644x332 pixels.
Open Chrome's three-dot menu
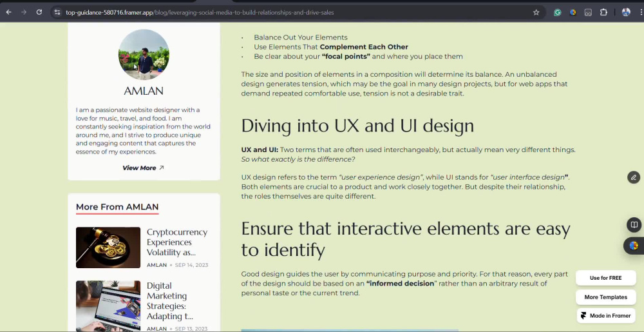[x=641, y=12]
